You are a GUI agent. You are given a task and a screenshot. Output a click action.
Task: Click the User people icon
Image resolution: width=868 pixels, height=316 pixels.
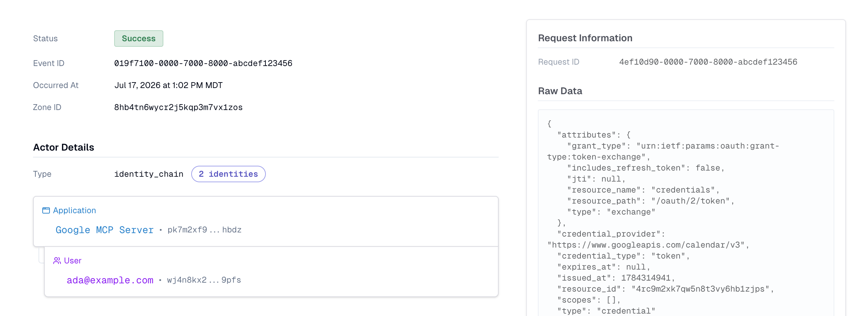(57, 261)
